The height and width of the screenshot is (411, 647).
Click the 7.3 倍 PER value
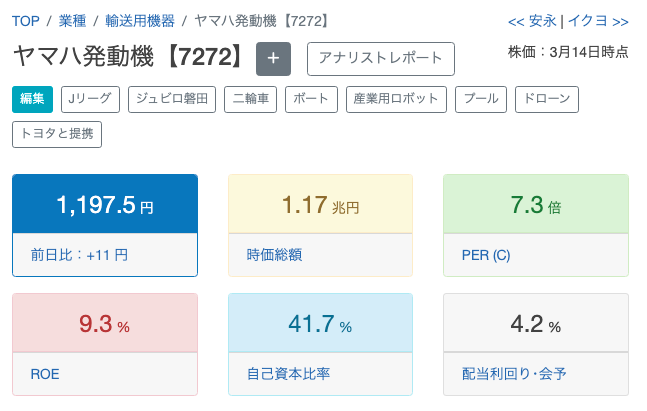coord(536,205)
